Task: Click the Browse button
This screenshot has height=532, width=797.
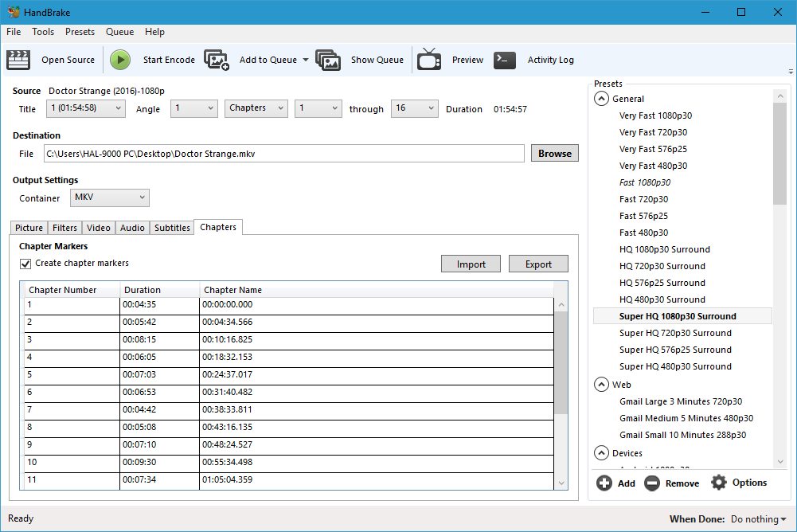Action: pos(554,154)
